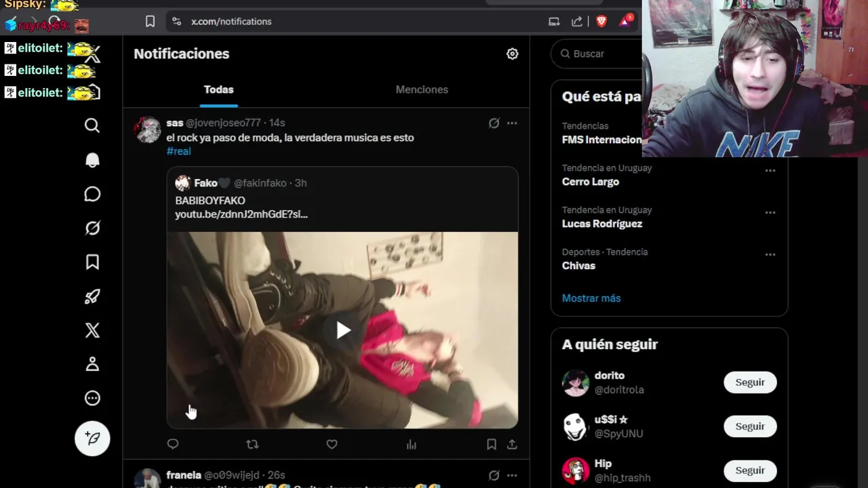The height and width of the screenshot is (488, 868).
Task: Like the sas post with the heart
Action: (332, 445)
